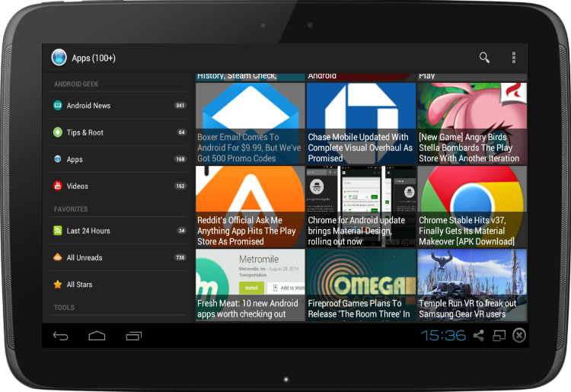The height and width of the screenshot is (392, 571).
Task: Click the 735 unread count badge
Action: pos(180,258)
